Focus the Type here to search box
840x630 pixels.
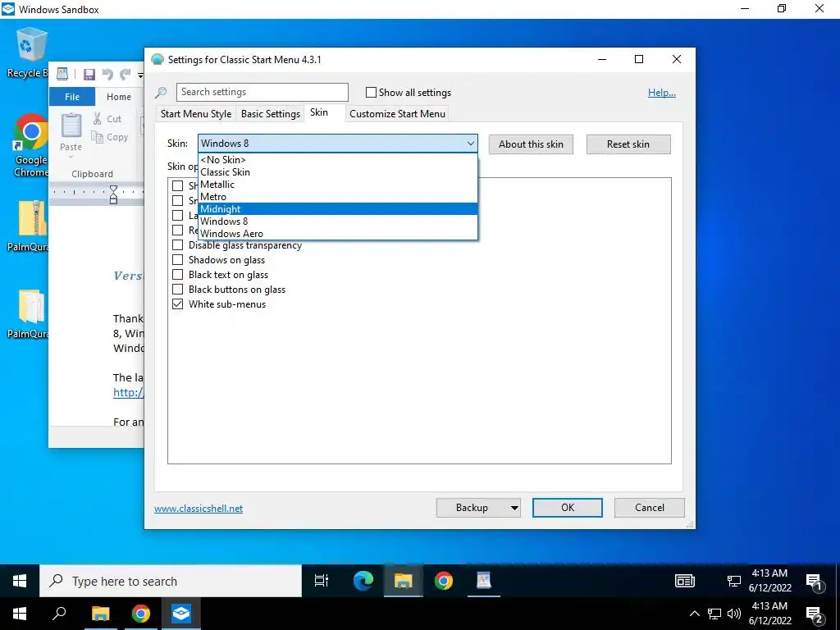[171, 581]
